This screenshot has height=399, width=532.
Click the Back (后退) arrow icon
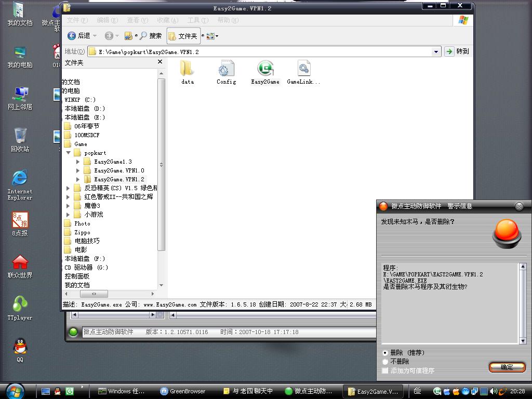pos(72,36)
